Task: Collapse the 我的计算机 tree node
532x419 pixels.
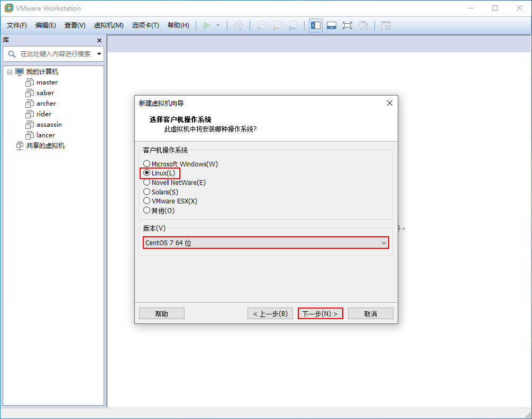Action: 10,72
